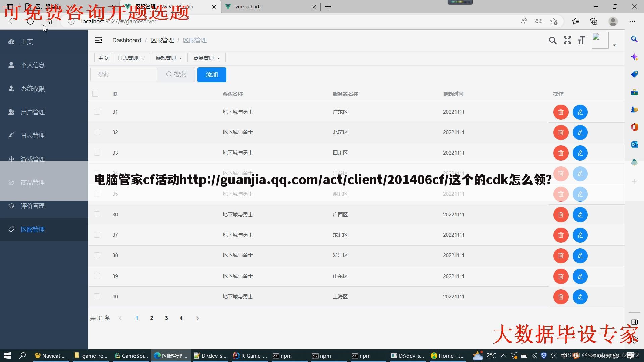
Task: Go to pagination page 4
Action: coord(181,318)
